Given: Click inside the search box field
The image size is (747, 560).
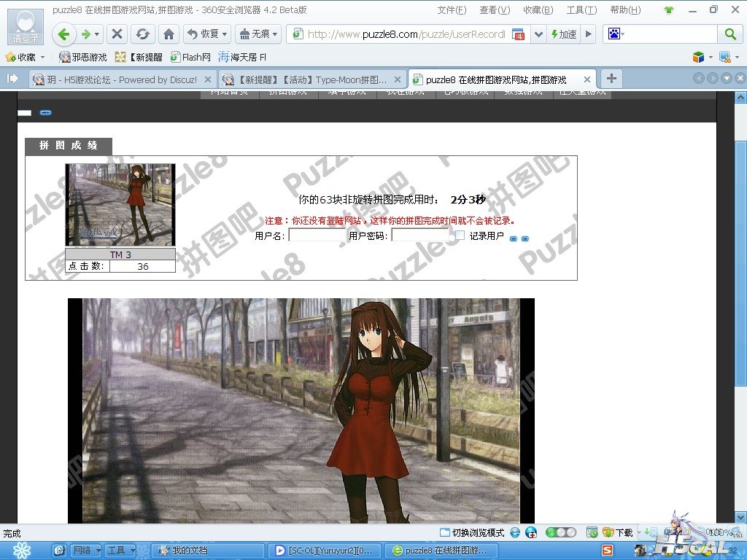Looking at the screenshot, I should click(x=671, y=34).
